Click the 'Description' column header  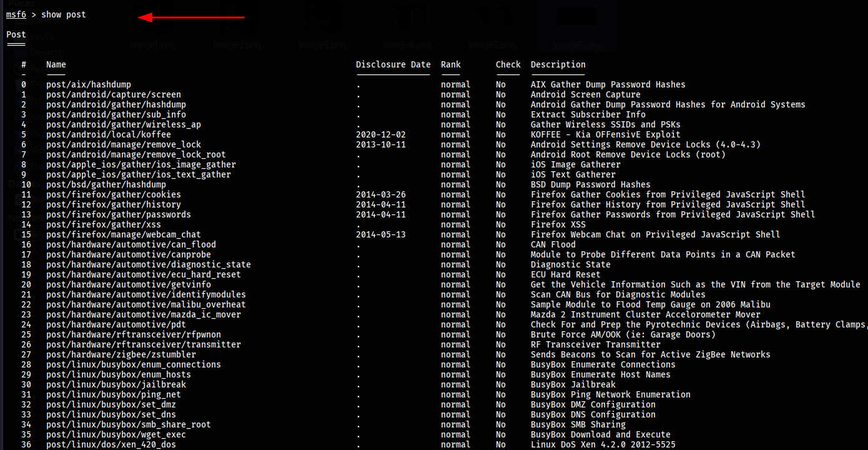pyautogui.click(x=558, y=64)
